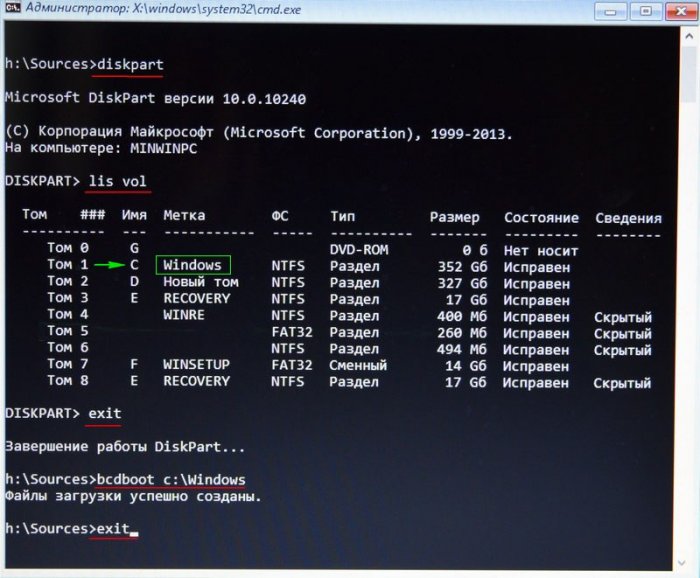700x578 pixels.
Task: Click the 'Размер' column header
Action: pos(454,217)
